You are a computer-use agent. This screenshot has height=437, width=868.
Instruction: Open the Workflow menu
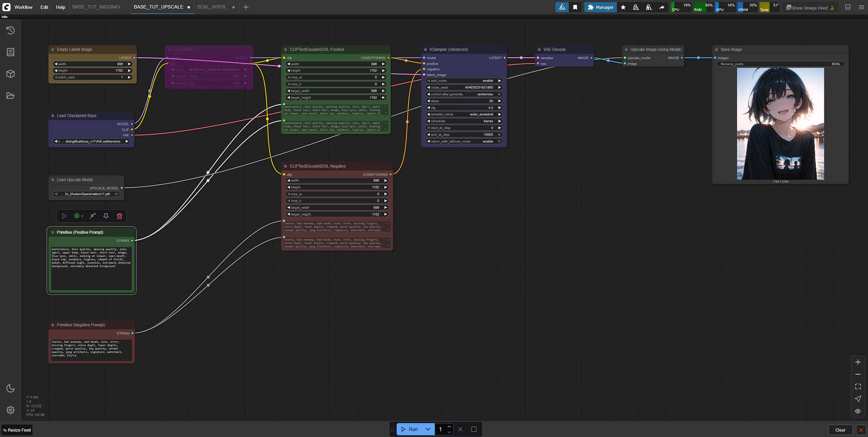pos(23,7)
